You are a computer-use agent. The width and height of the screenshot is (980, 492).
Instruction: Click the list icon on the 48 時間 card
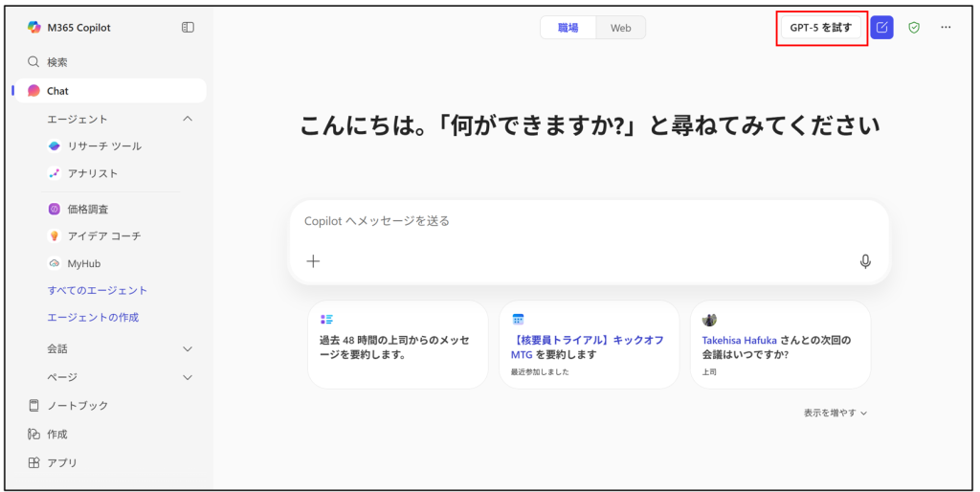326,320
